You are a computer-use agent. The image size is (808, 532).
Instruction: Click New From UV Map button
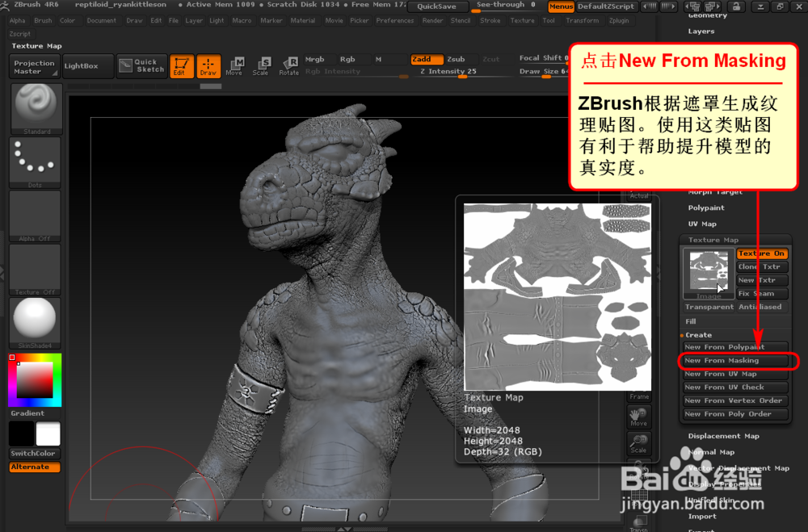click(x=736, y=374)
